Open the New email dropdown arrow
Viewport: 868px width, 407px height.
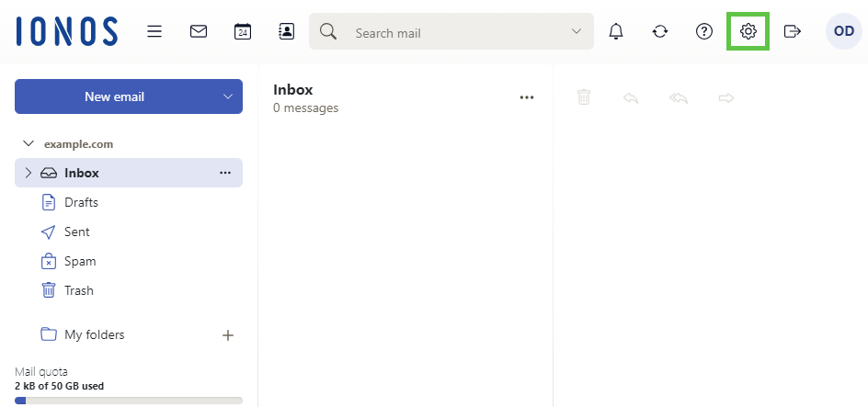[x=228, y=96]
